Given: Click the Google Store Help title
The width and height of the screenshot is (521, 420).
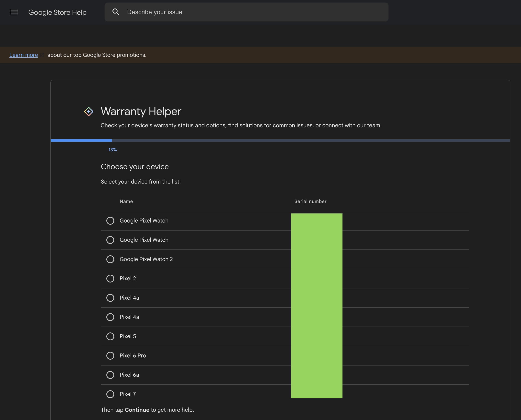Looking at the screenshot, I should click(x=57, y=12).
